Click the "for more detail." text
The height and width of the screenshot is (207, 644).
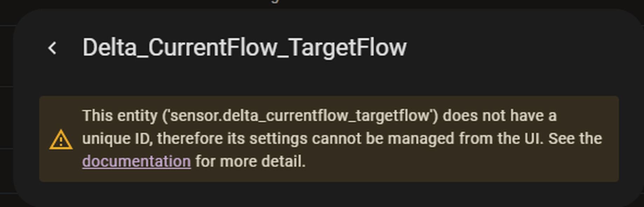click(x=251, y=161)
